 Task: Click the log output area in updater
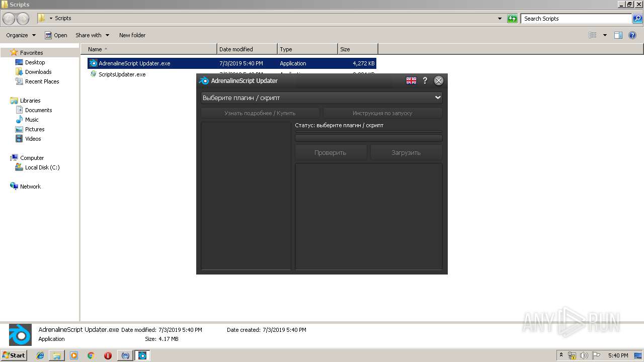point(369,216)
